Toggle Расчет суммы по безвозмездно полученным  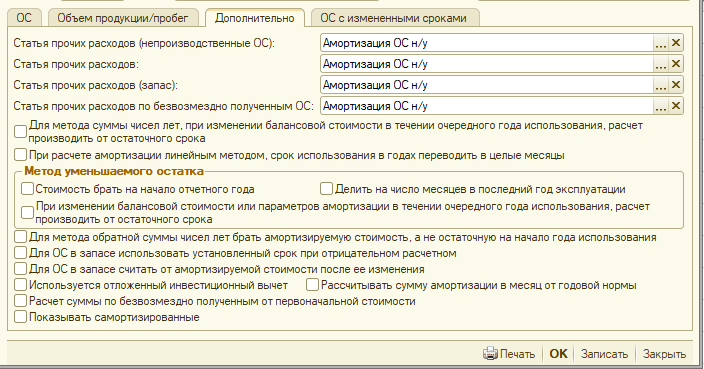point(20,301)
